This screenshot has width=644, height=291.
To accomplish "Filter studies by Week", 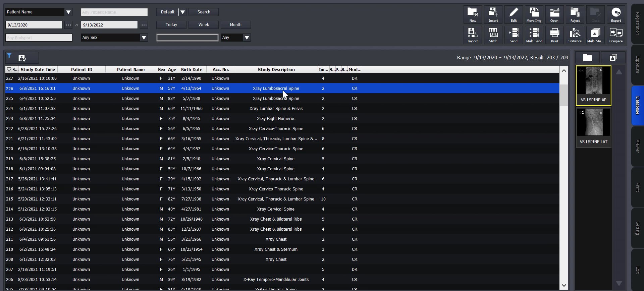I will [x=204, y=25].
